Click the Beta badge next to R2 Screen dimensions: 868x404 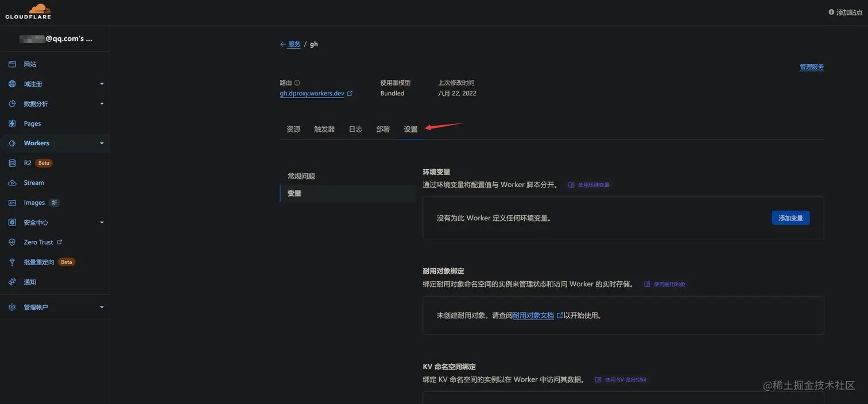44,163
